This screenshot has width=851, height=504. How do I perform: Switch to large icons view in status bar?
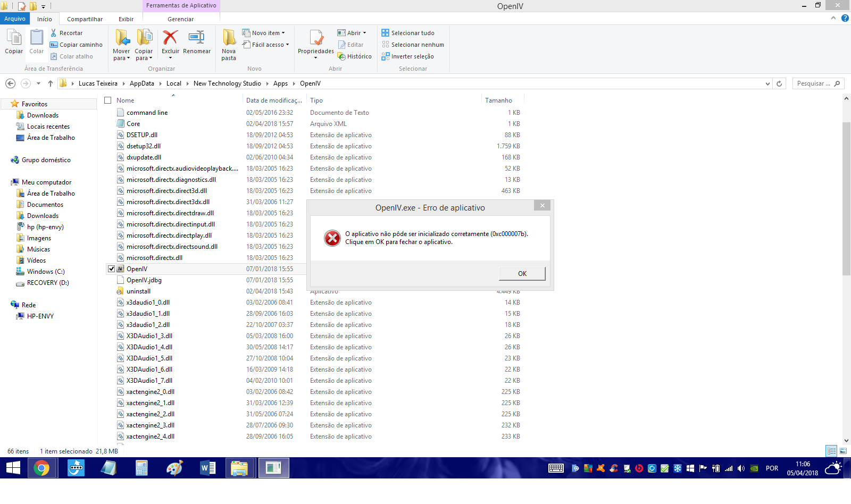click(843, 451)
